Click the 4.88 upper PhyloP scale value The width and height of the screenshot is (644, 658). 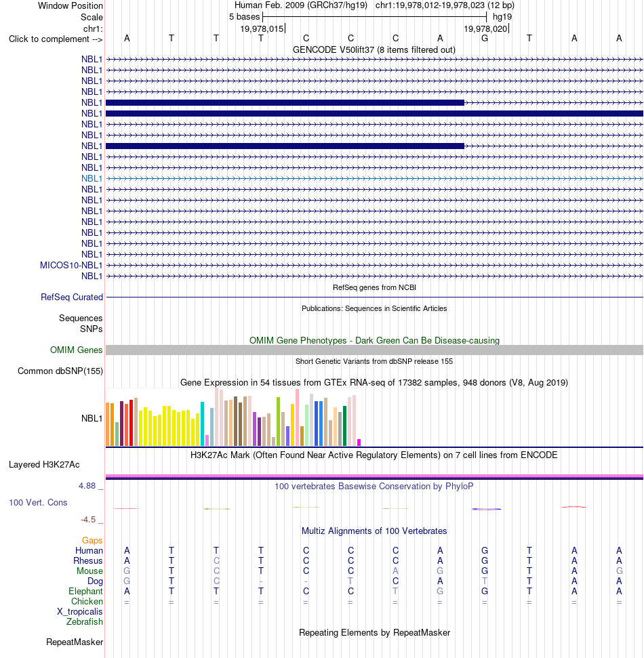[87, 486]
